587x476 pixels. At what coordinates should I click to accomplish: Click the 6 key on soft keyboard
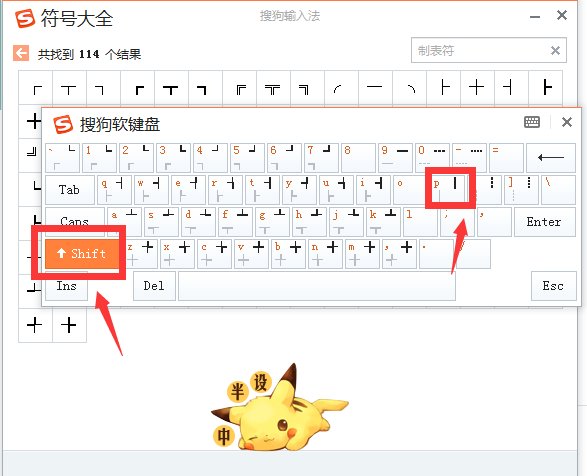[x=285, y=157]
